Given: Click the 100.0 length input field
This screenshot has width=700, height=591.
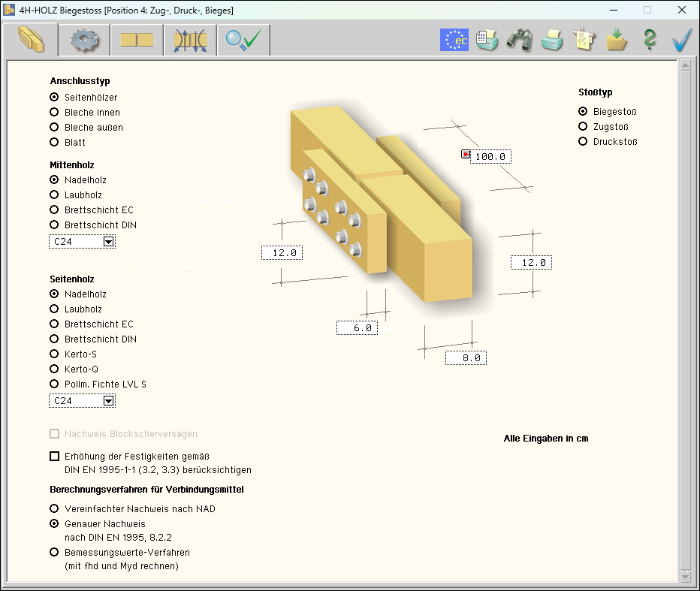Looking at the screenshot, I should pos(490,157).
